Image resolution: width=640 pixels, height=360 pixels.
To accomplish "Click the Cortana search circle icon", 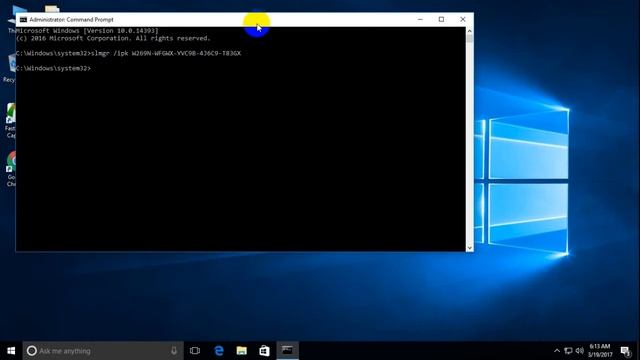I will coord(31,351).
